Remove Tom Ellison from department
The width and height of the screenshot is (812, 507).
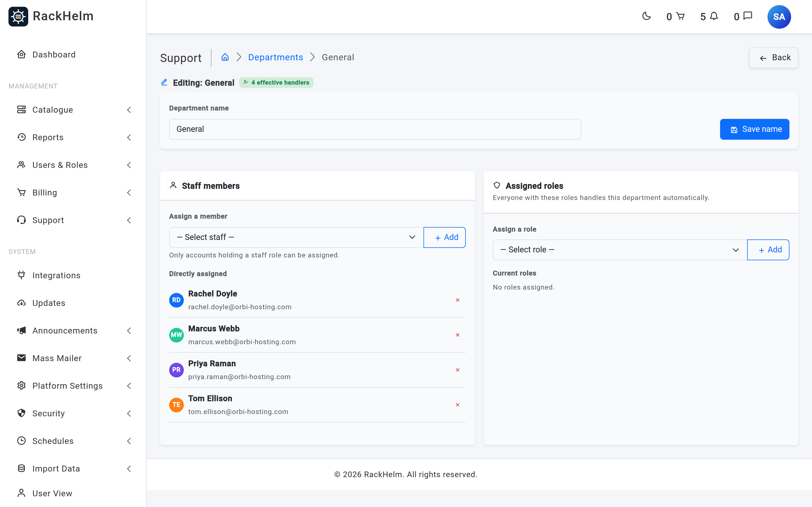[457, 405]
